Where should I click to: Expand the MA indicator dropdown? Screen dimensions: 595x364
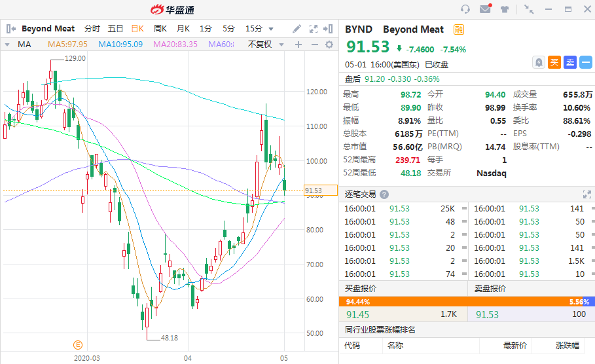[8, 45]
